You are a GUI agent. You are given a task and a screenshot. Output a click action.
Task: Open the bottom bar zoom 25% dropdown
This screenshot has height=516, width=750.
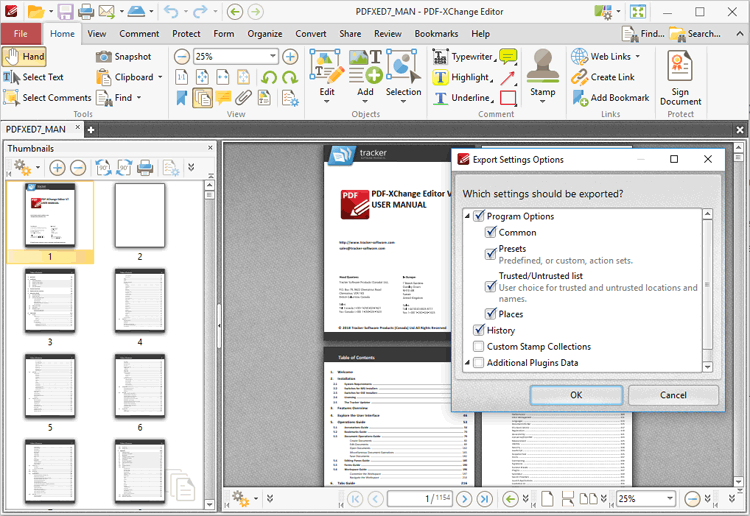670,499
